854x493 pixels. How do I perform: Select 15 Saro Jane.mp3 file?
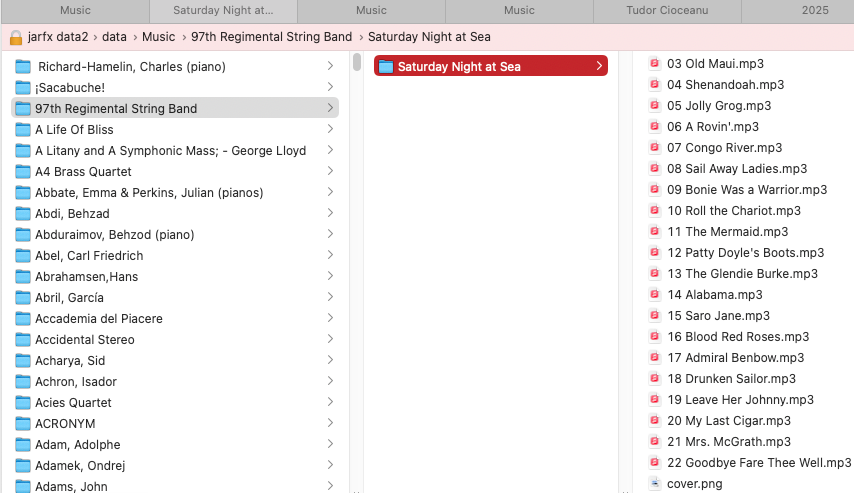click(718, 315)
